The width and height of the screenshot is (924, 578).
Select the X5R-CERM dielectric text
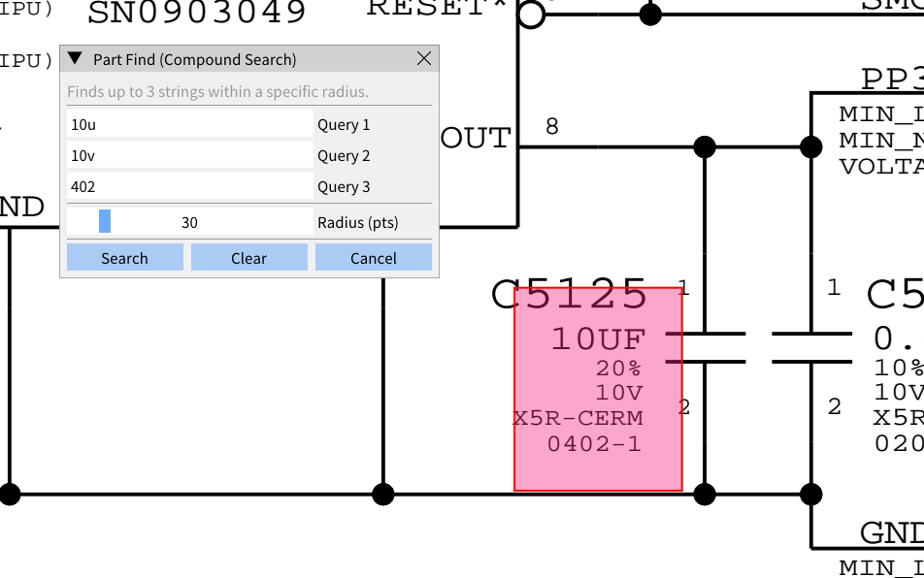tap(578, 419)
